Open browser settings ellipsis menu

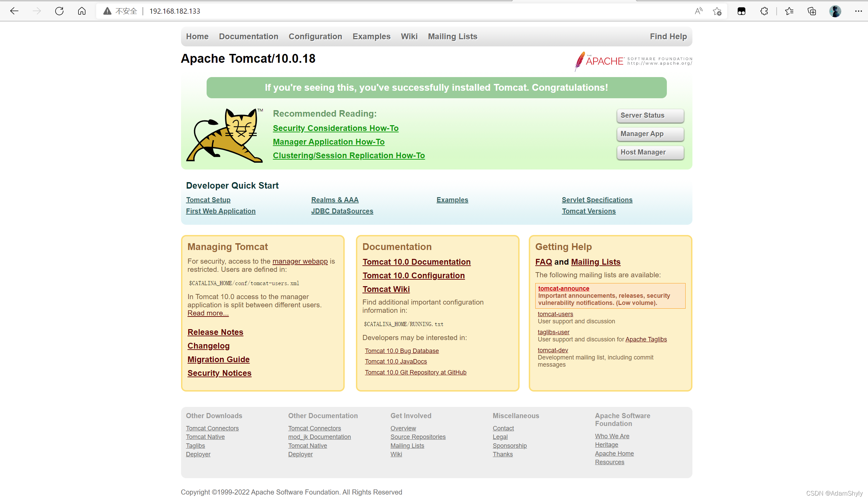858,11
